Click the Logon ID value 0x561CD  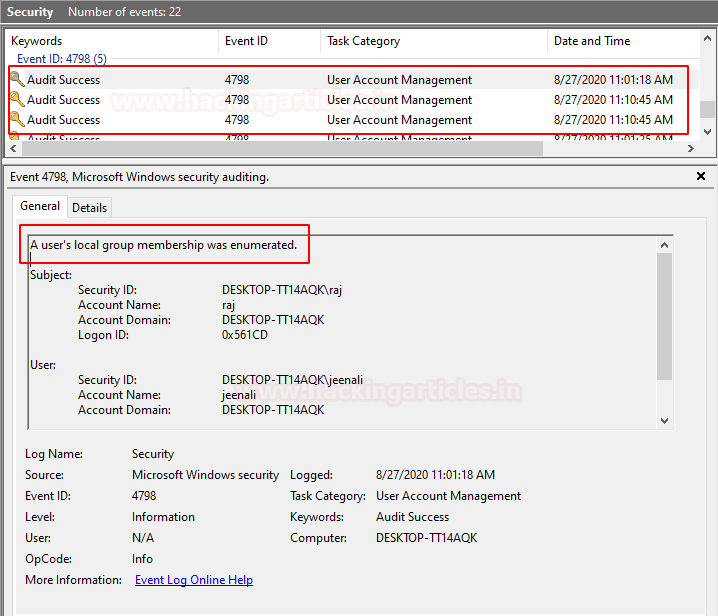click(245, 335)
